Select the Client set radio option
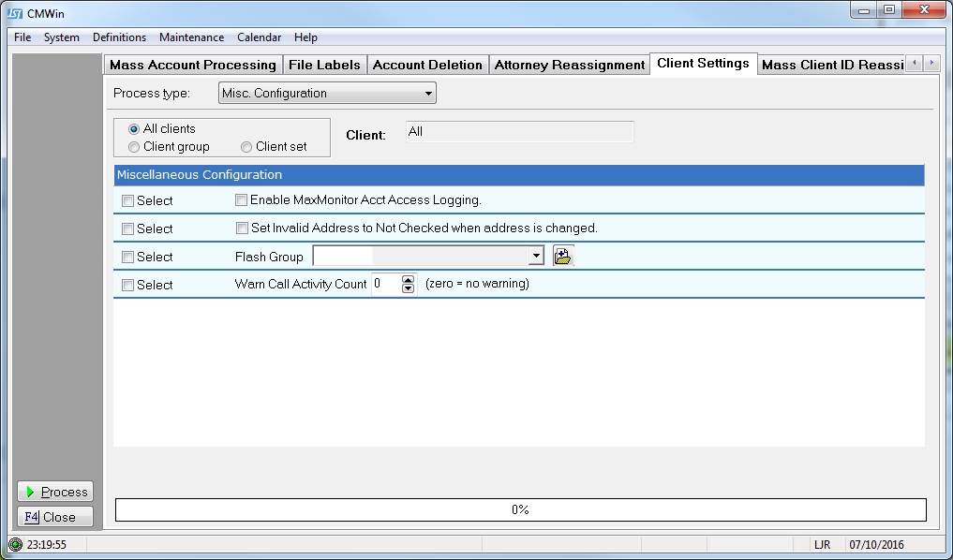This screenshot has width=953, height=560. [x=246, y=147]
